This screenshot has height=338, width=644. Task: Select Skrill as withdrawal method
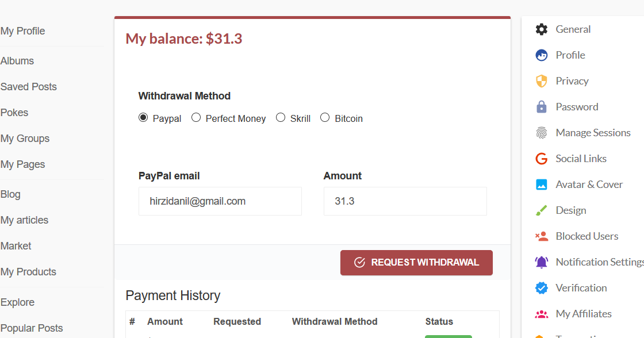tap(281, 118)
